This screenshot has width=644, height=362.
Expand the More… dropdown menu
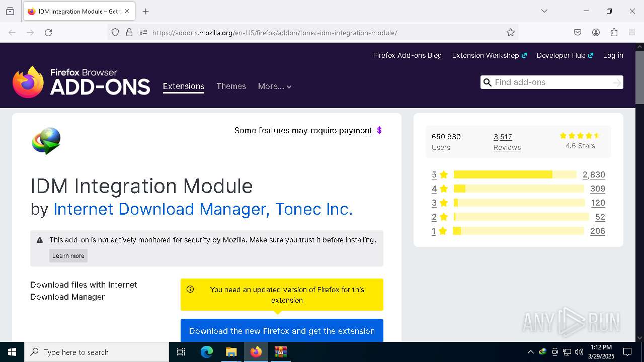coord(275,86)
